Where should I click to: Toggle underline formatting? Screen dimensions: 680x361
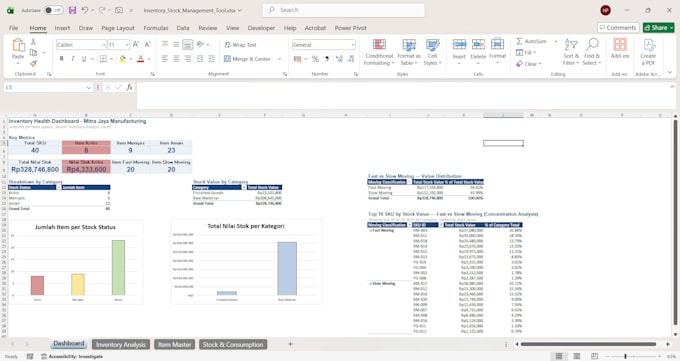(x=84, y=59)
